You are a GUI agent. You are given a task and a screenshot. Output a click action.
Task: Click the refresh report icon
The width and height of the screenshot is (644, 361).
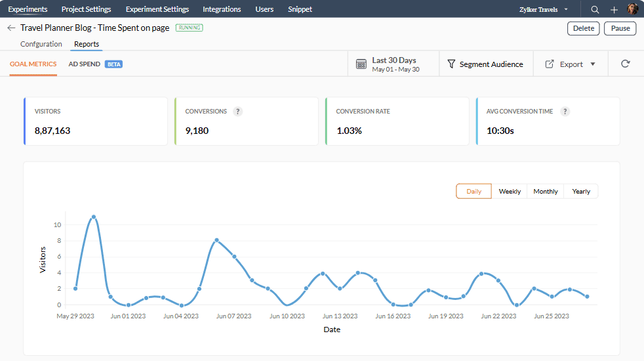[x=626, y=64]
